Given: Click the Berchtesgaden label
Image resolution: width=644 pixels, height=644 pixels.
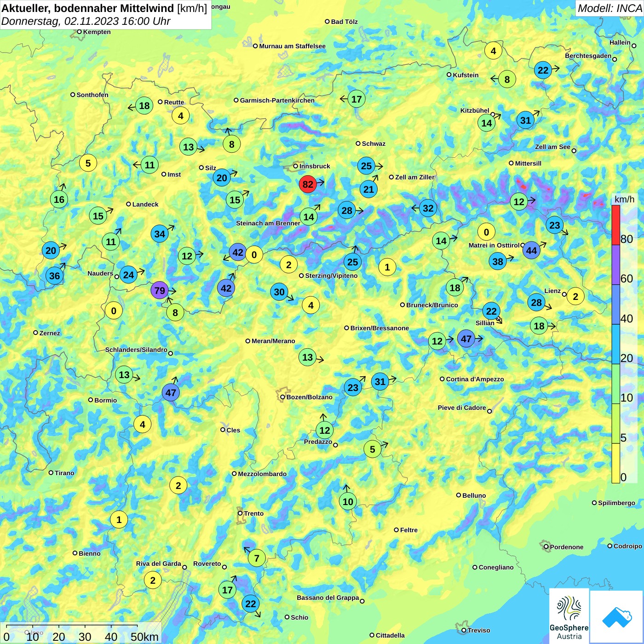Looking at the screenshot, I should pyautogui.click(x=588, y=56).
